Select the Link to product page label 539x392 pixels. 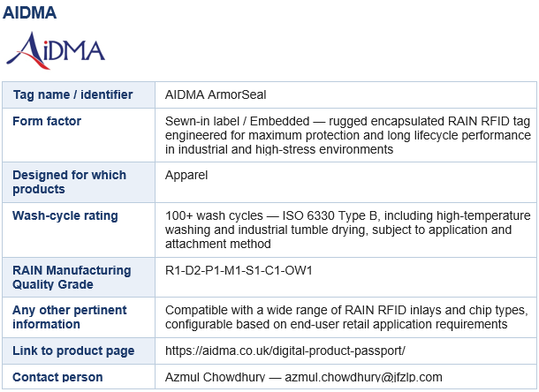click(x=73, y=351)
